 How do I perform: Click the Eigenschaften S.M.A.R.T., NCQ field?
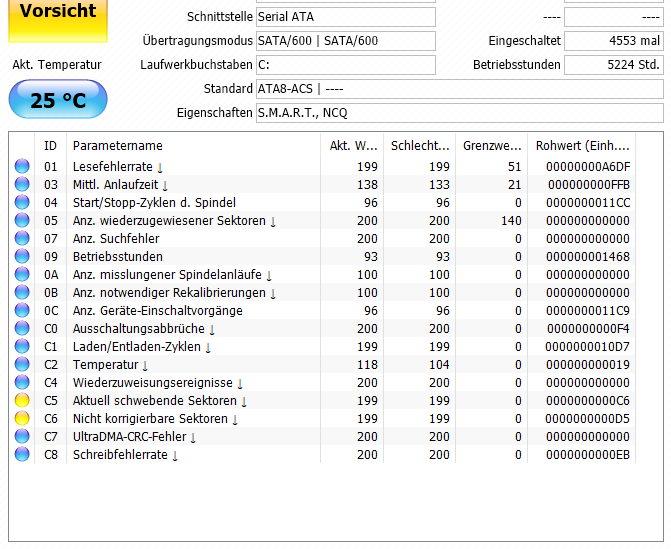tap(460, 113)
